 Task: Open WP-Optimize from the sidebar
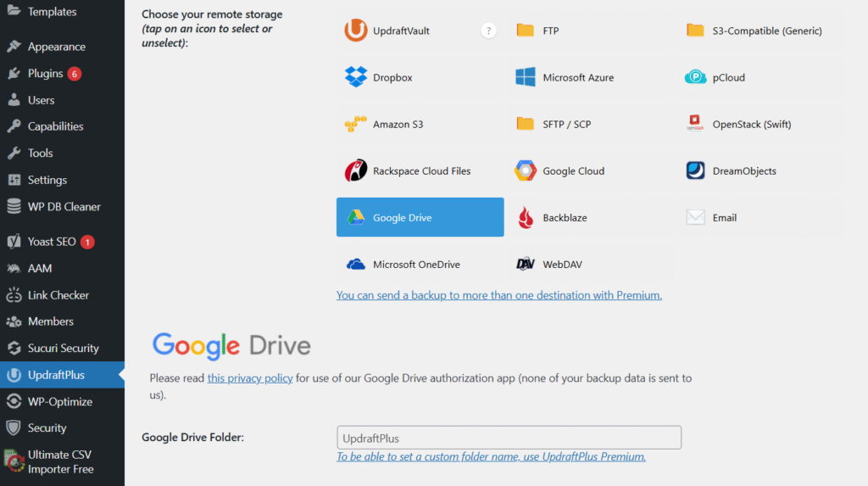(59, 402)
